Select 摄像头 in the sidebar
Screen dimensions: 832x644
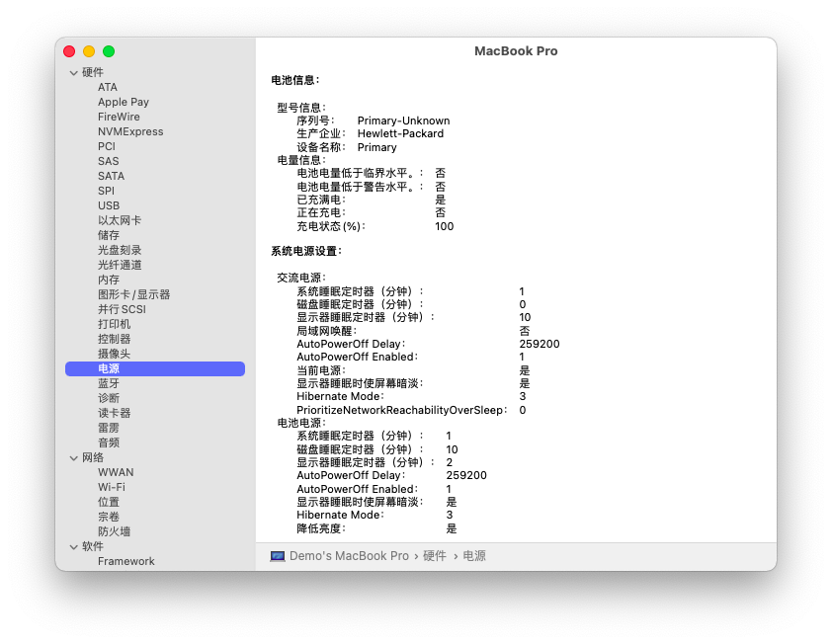tap(114, 354)
